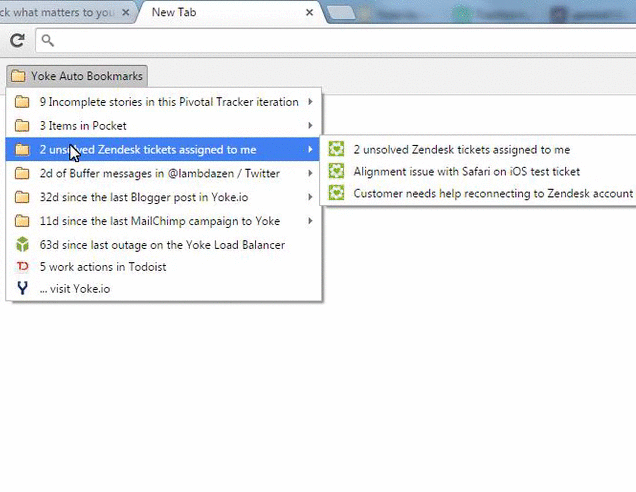The height and width of the screenshot is (492, 636).
Task: Switch to the New Tab tab
Action: coord(231,12)
